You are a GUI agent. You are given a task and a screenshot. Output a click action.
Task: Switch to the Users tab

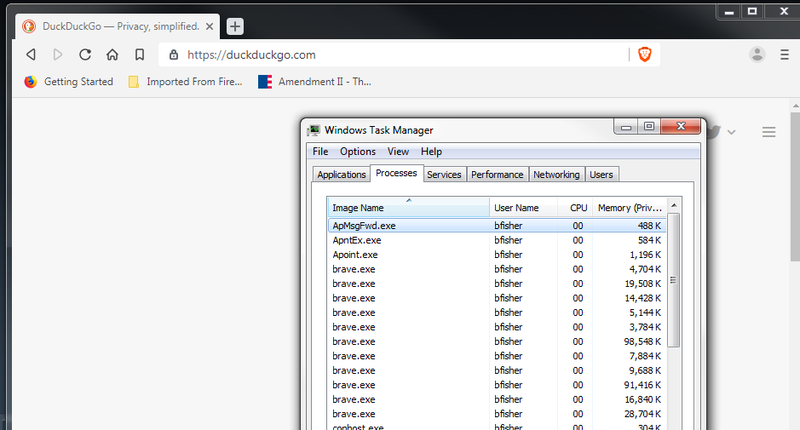pos(602,174)
